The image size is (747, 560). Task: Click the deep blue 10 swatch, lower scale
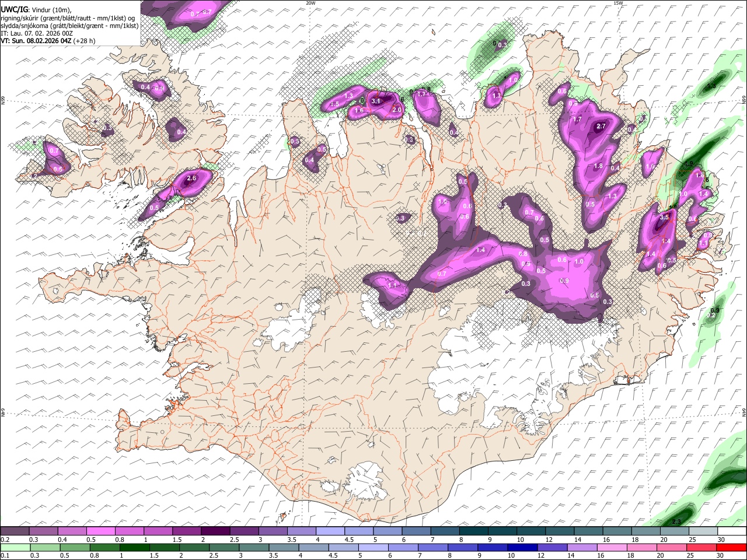coord(522,547)
